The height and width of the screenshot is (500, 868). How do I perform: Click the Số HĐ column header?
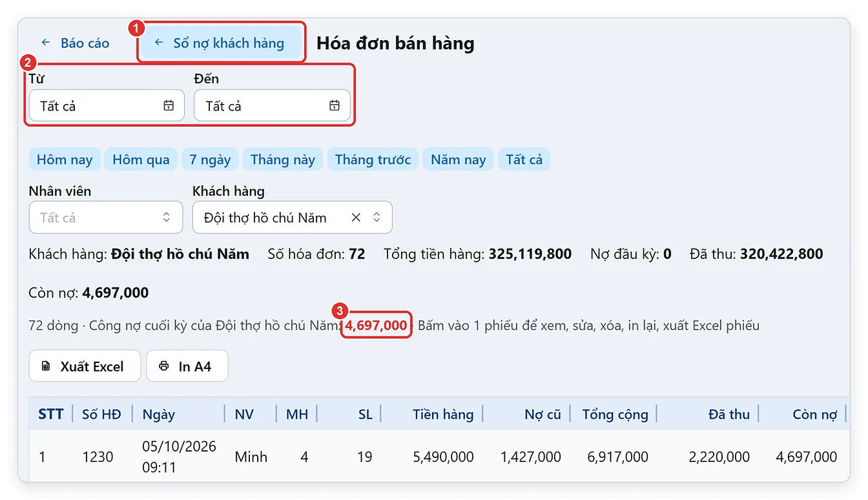coord(102,414)
